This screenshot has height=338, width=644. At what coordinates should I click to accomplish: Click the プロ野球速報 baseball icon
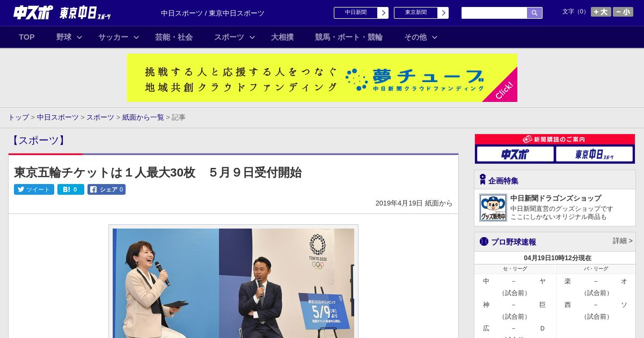[x=484, y=241]
